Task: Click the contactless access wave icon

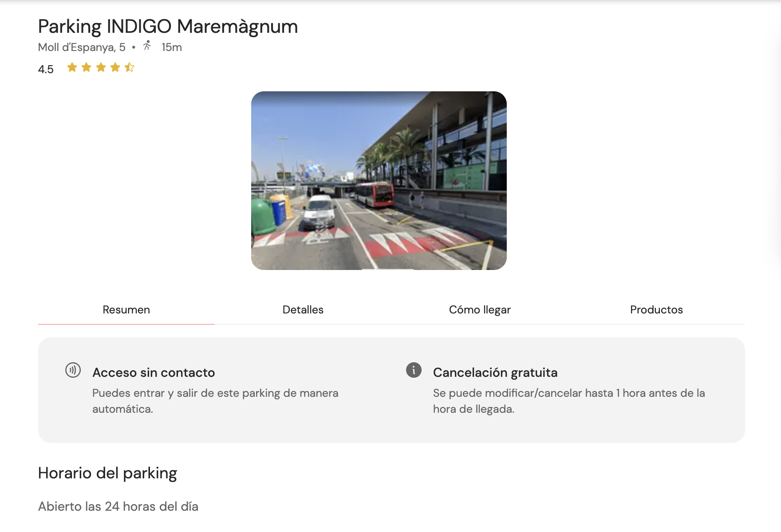Action: pyautogui.click(x=74, y=371)
